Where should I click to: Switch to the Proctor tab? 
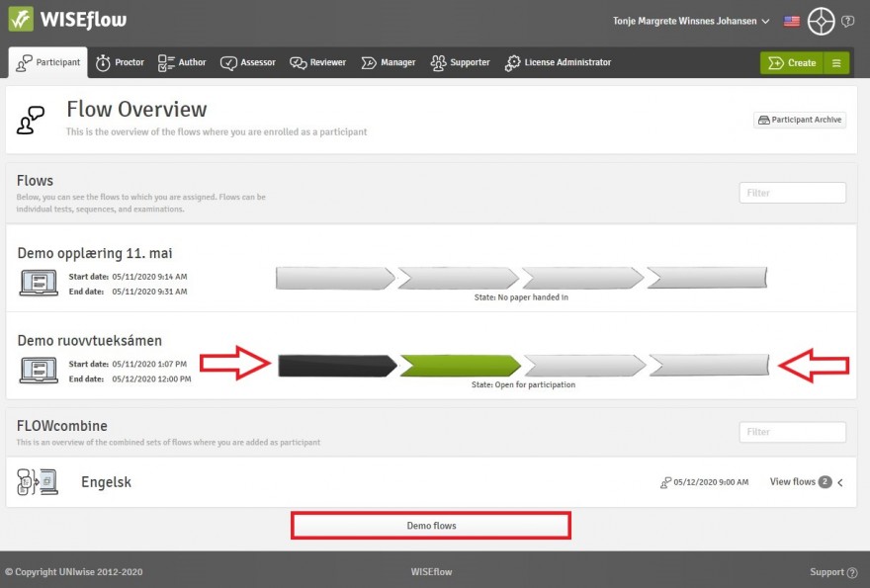pos(120,62)
